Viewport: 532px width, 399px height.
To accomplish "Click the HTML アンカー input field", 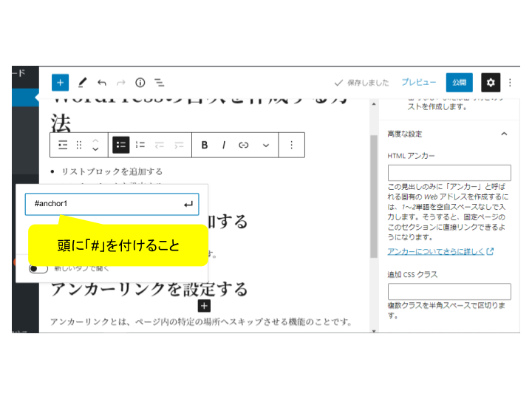I will click(449, 173).
